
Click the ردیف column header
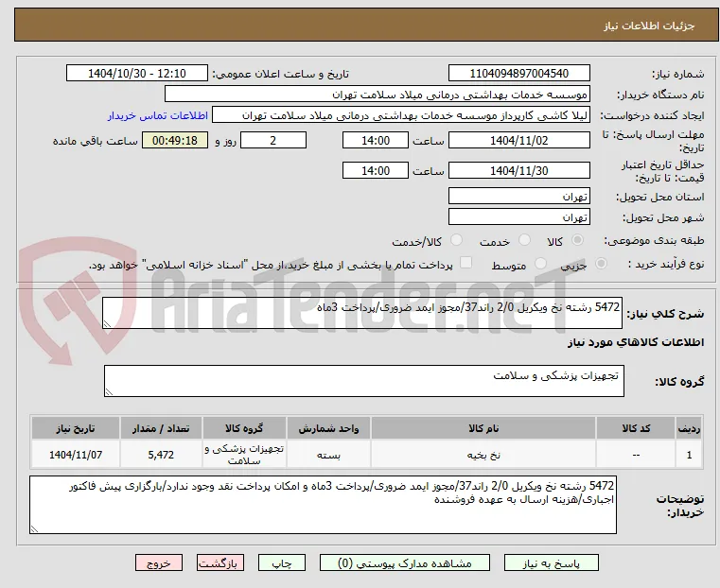689,428
